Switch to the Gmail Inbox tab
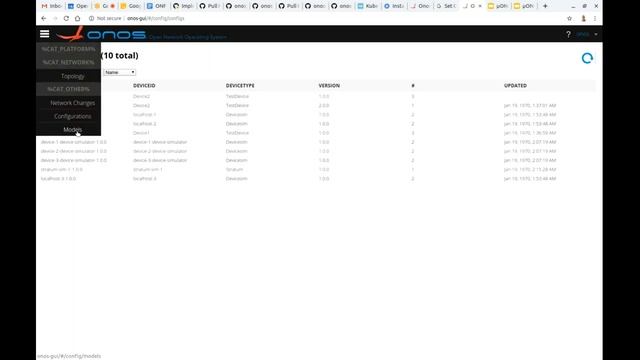 pyautogui.click(x=51, y=6)
